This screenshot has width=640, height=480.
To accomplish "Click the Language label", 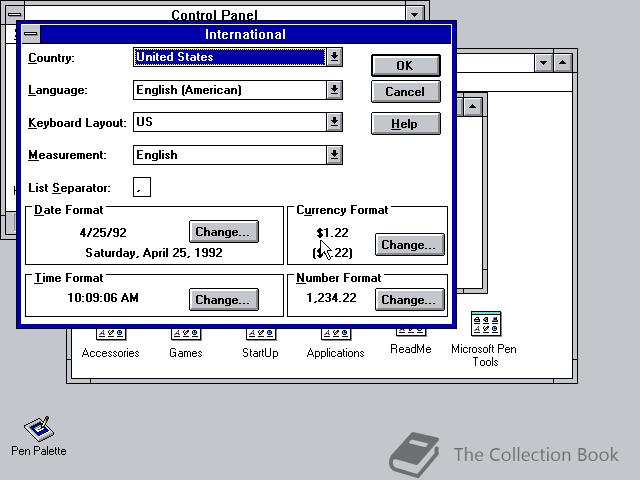I will 58,90.
